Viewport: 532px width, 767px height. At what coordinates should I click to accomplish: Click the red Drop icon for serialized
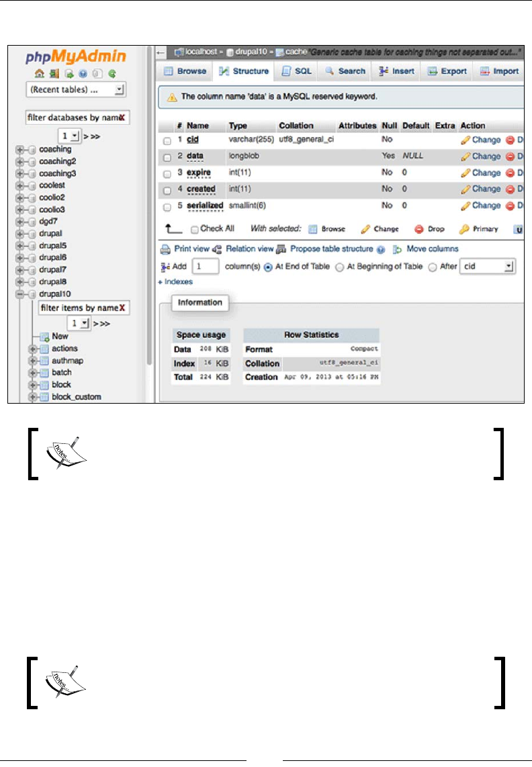click(x=510, y=206)
